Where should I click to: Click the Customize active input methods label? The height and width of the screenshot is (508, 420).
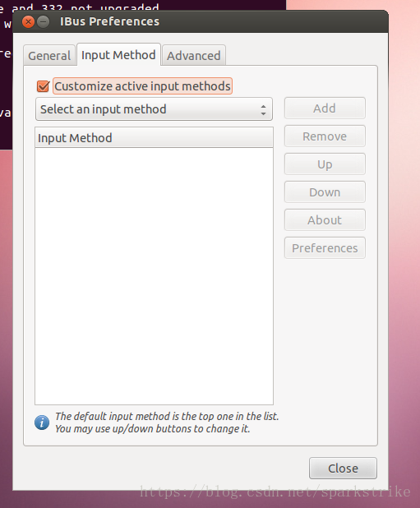pyautogui.click(x=142, y=86)
